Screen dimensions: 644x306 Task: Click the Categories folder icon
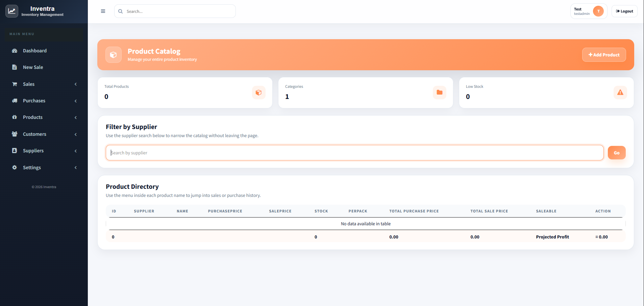pyautogui.click(x=439, y=93)
